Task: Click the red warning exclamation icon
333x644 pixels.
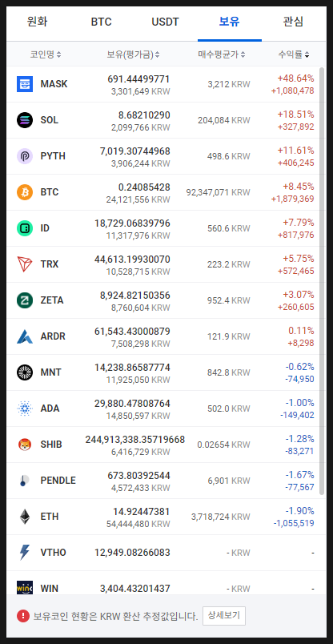Action: coord(23,616)
